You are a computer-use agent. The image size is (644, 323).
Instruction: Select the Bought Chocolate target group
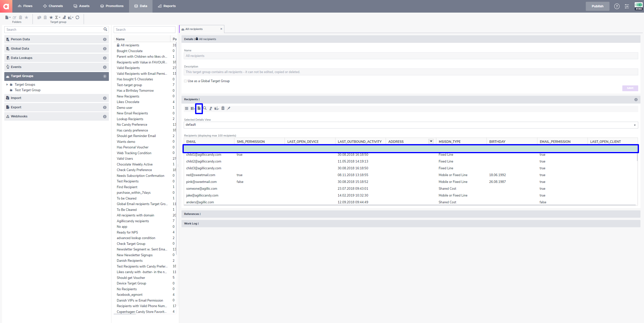coord(130,51)
